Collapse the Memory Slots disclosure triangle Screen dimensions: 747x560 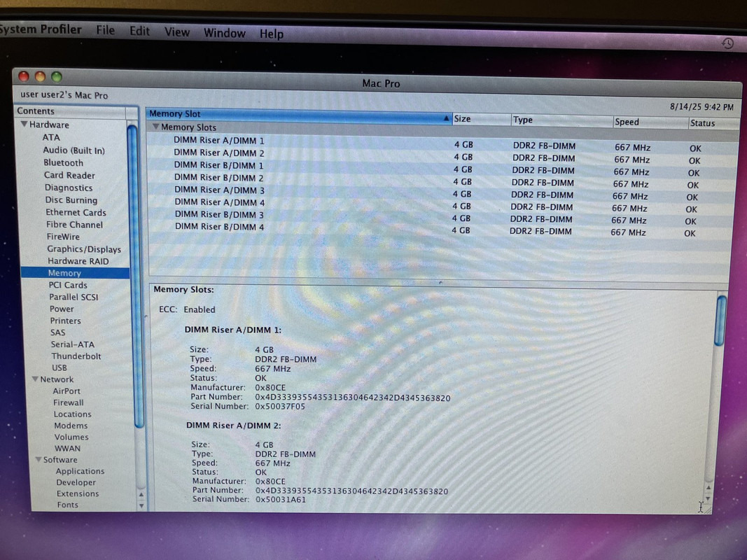click(155, 127)
